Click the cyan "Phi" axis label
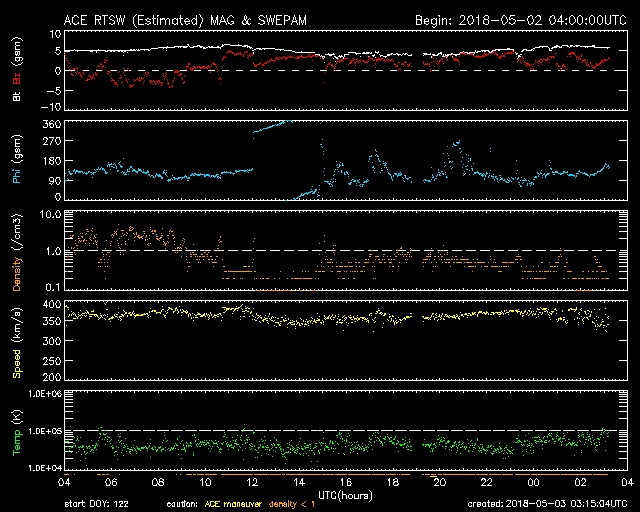Viewport: 640px width, 512px height. click(17, 173)
